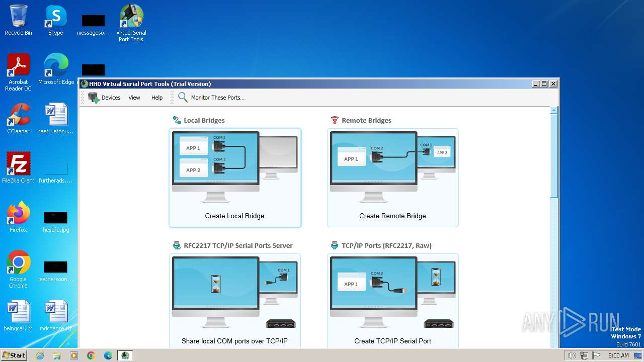The width and height of the screenshot is (644, 362).
Task: Select the featurethou document icon
Action: [x=56, y=119]
